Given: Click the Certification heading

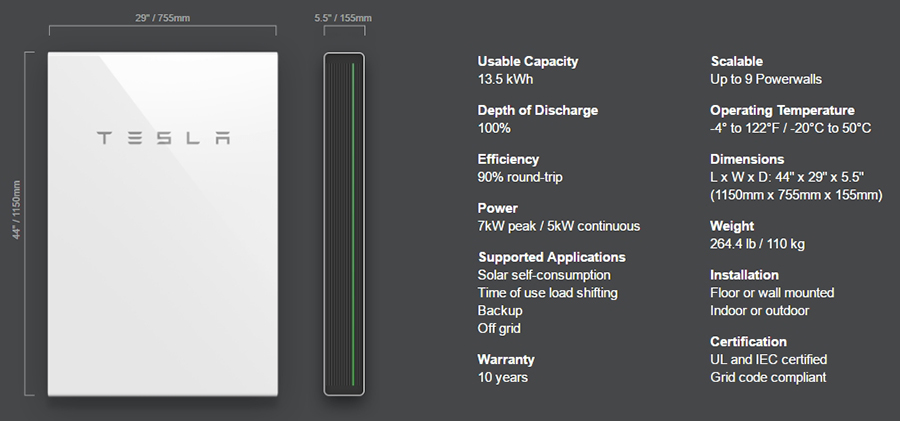Looking at the screenshot, I should pos(748,342).
